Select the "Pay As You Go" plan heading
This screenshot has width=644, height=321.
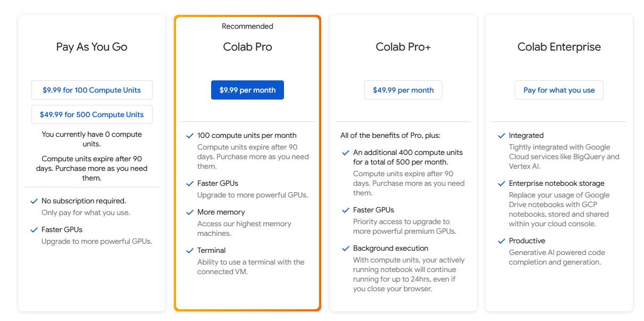click(91, 47)
